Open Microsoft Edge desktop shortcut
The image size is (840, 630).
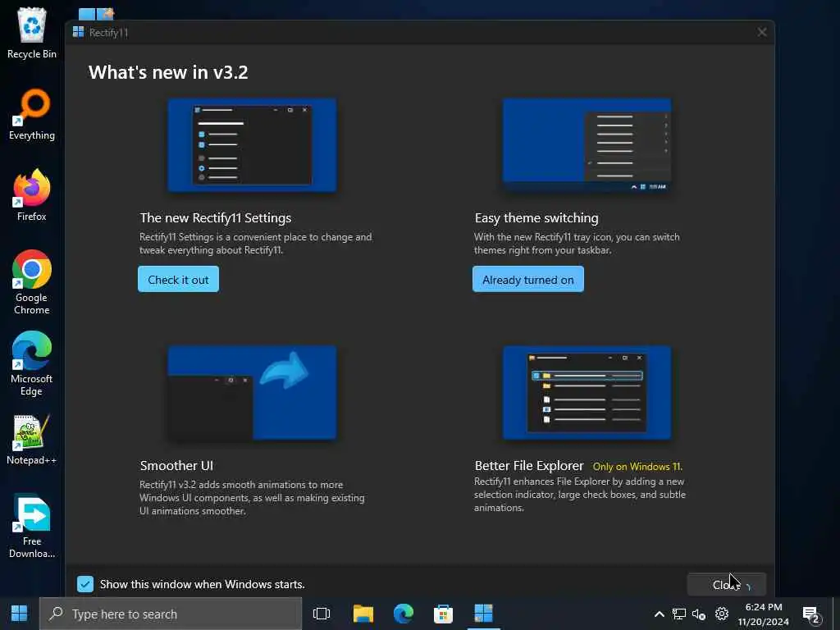[32, 363]
